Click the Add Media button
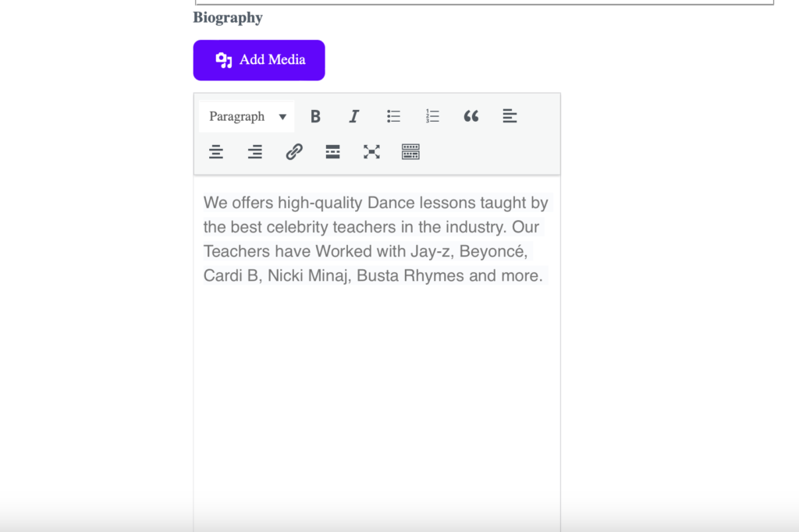Viewport: 799px width, 532px height. click(259, 60)
